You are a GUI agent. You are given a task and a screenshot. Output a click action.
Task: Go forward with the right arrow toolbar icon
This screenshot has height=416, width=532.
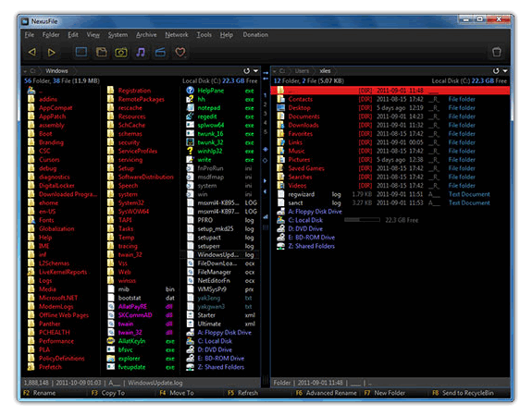tap(51, 52)
